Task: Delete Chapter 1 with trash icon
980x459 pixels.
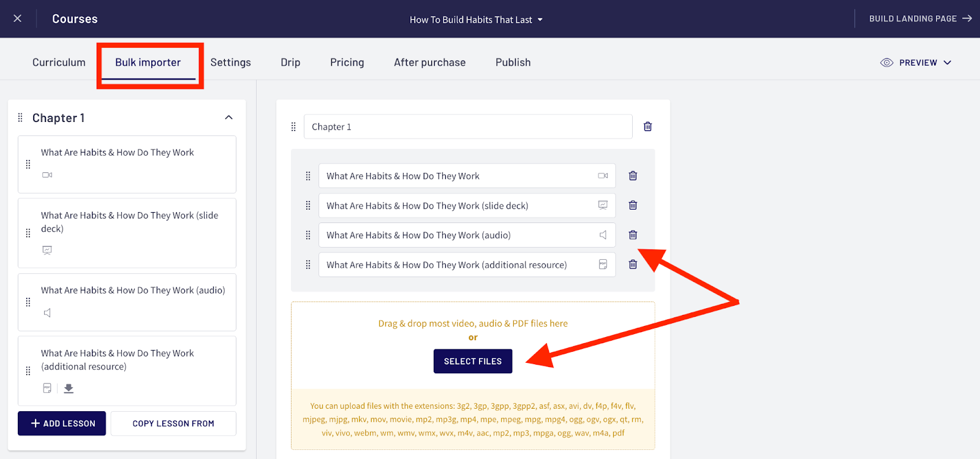Action: coord(647,127)
